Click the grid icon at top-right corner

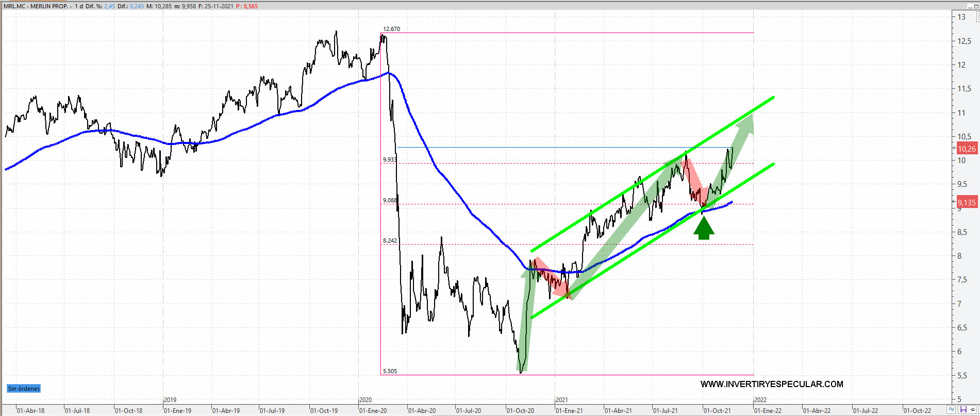(x=977, y=16)
